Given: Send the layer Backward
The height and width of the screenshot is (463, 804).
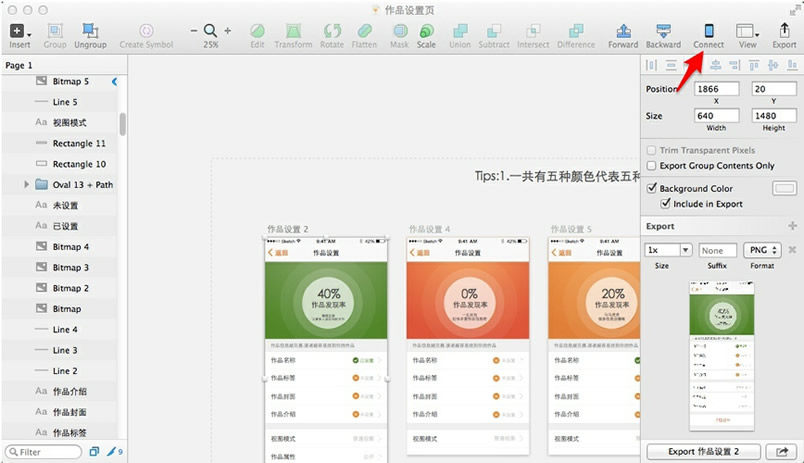Looking at the screenshot, I should 663,31.
